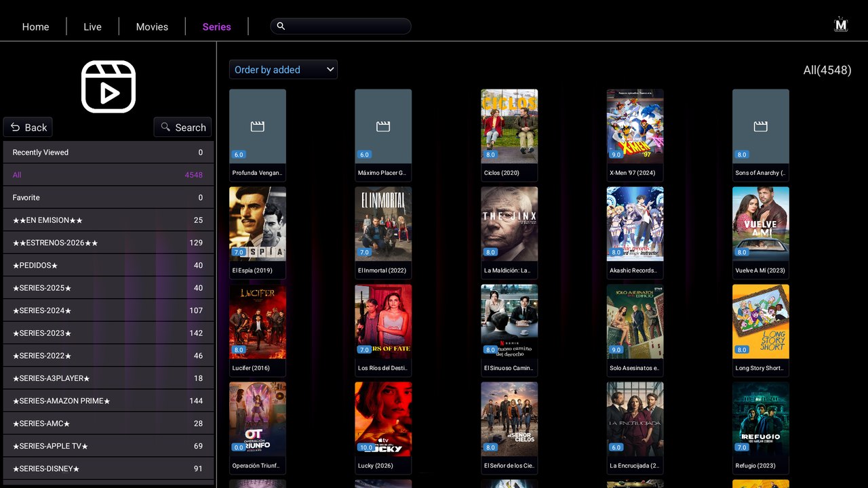The width and height of the screenshot is (868, 488).
Task: Switch to the Live tab
Action: [92, 26]
